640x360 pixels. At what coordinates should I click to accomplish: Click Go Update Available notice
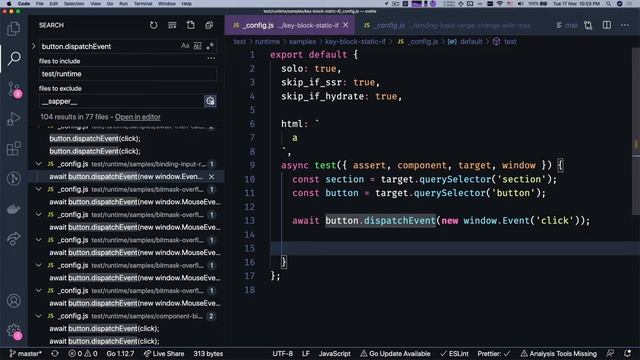pos(395,353)
